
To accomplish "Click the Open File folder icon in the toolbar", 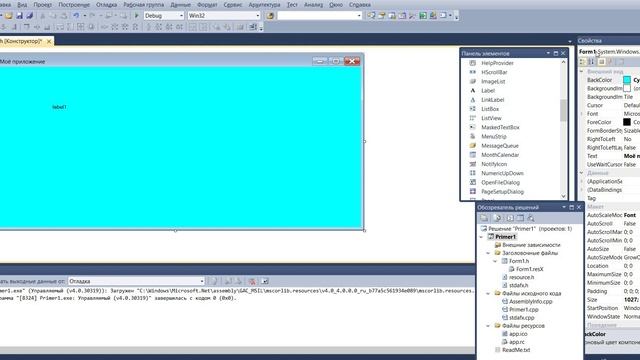I will coord(9,16).
